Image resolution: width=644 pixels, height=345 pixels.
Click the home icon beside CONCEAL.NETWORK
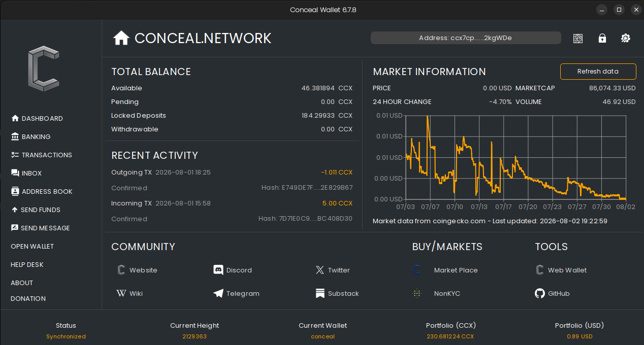(121, 38)
